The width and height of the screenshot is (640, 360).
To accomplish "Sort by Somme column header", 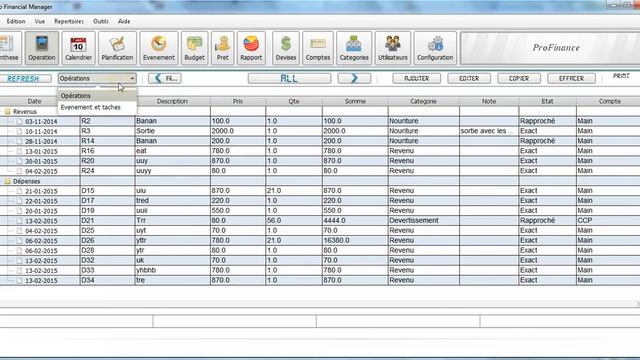I will (355, 101).
